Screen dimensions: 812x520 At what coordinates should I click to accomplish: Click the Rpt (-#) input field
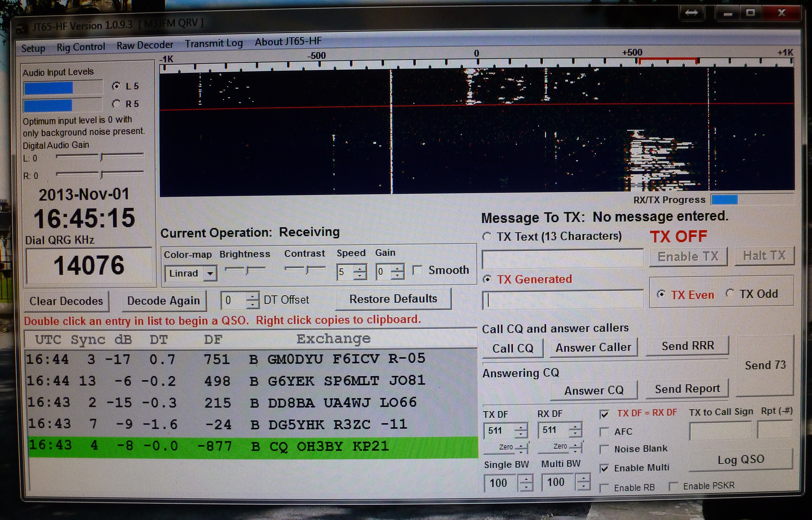click(x=775, y=429)
